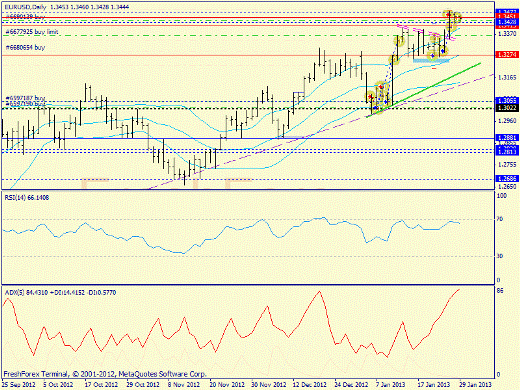Select the #6597187 buy order label

tap(25, 98)
